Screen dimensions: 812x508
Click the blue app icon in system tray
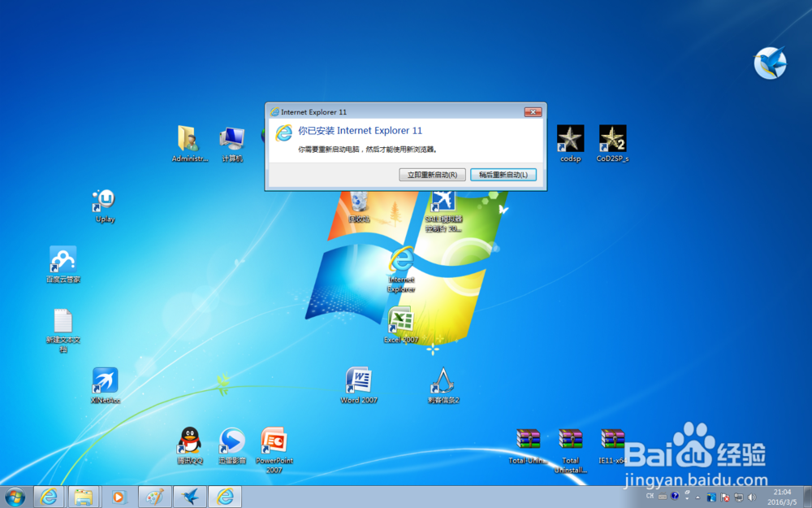pyautogui.click(x=711, y=497)
